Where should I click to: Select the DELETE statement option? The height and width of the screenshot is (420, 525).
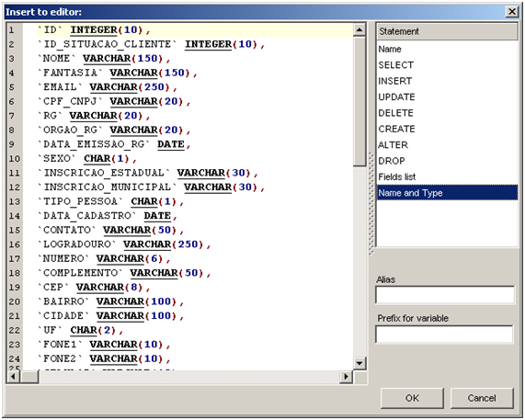coord(448,113)
